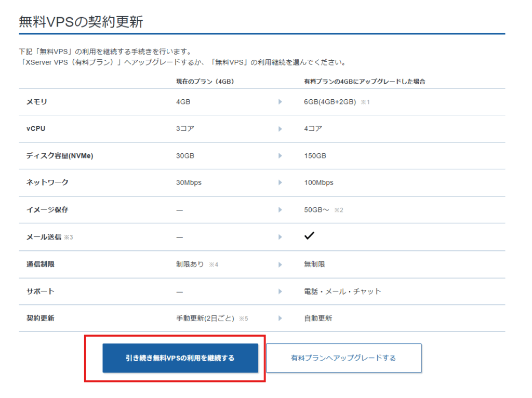Click the arrow icon in the vCPU row
Screen dimensions: 532x398
tap(280, 129)
